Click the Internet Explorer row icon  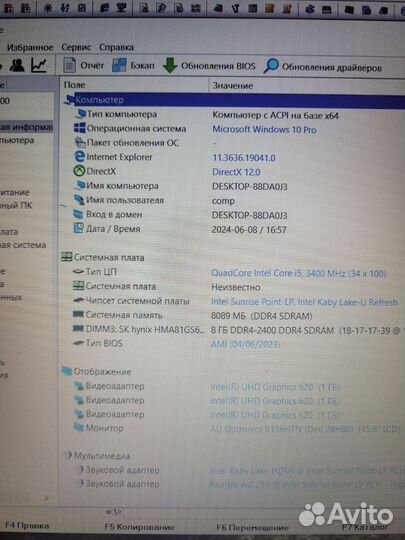click(x=80, y=157)
